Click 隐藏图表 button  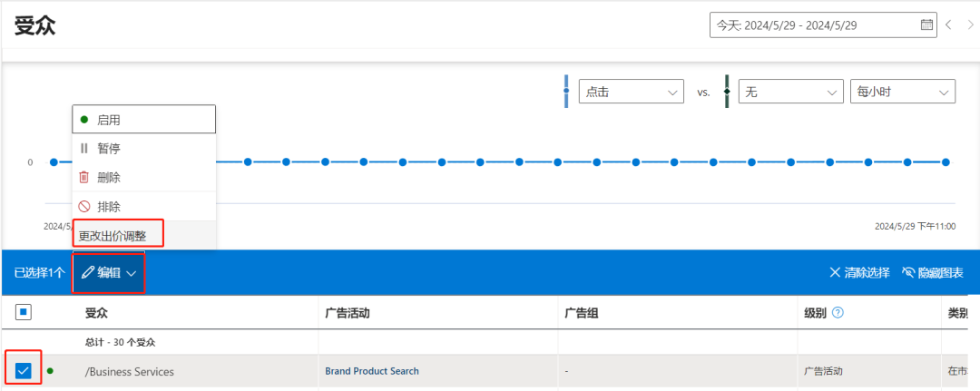coord(933,272)
